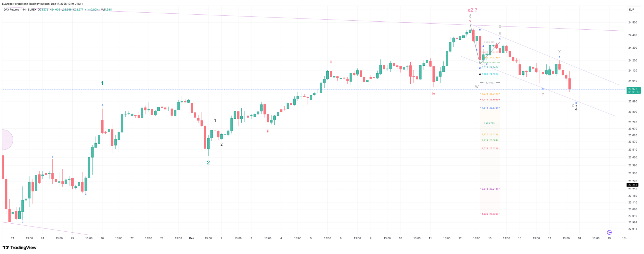Click the 24.500 price scale value
The width and height of the screenshot is (644, 254).
[633, 22]
